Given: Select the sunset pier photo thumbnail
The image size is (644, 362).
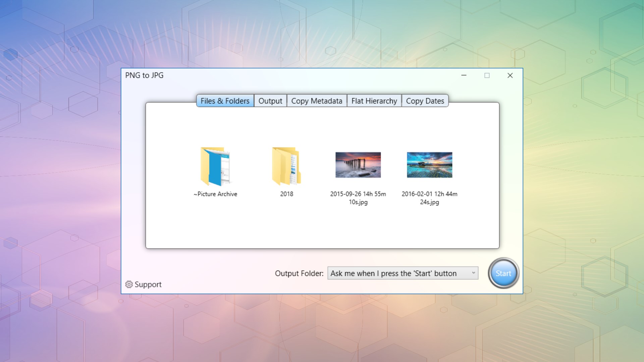Looking at the screenshot, I should (x=358, y=165).
